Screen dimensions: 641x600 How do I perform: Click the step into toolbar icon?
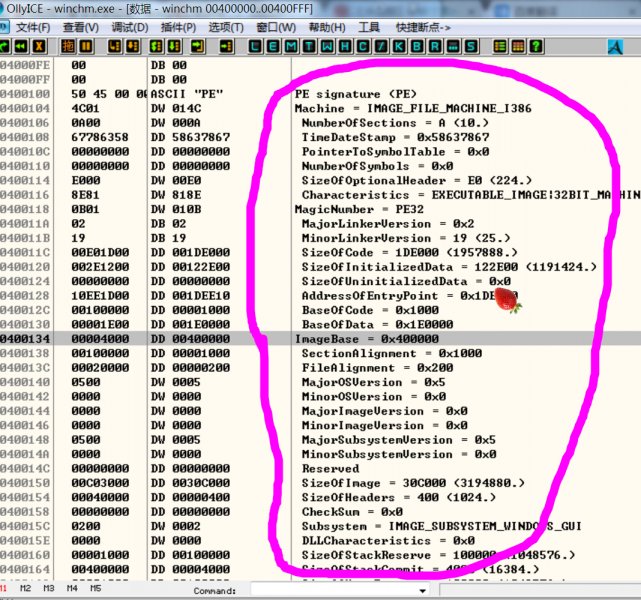[115, 46]
